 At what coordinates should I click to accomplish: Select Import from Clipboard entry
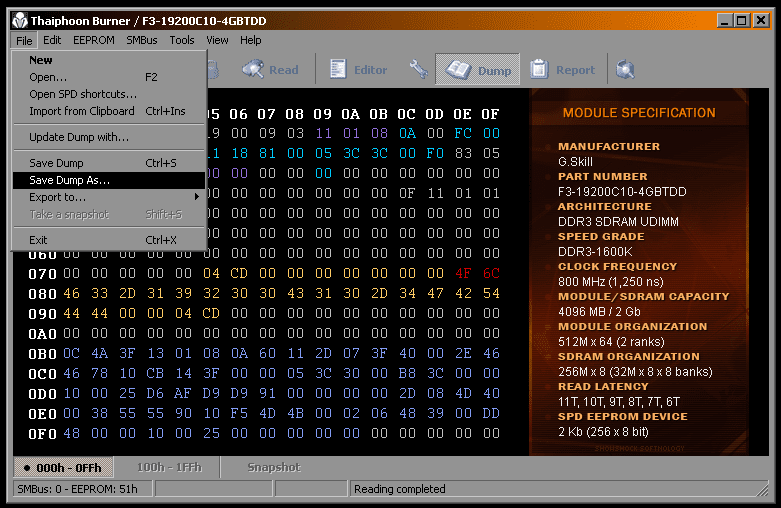109,111
